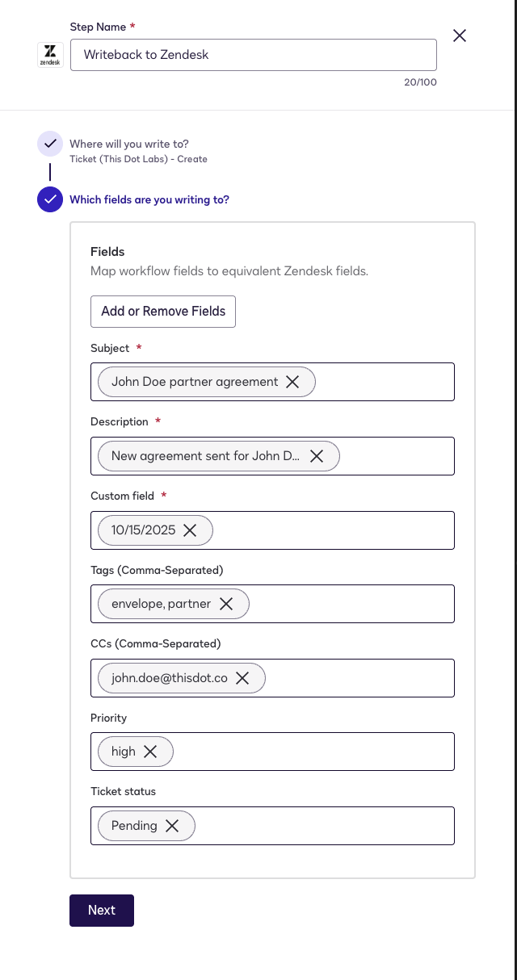
Task: Open the Add or Remove Fields dialog
Action: 162,312
